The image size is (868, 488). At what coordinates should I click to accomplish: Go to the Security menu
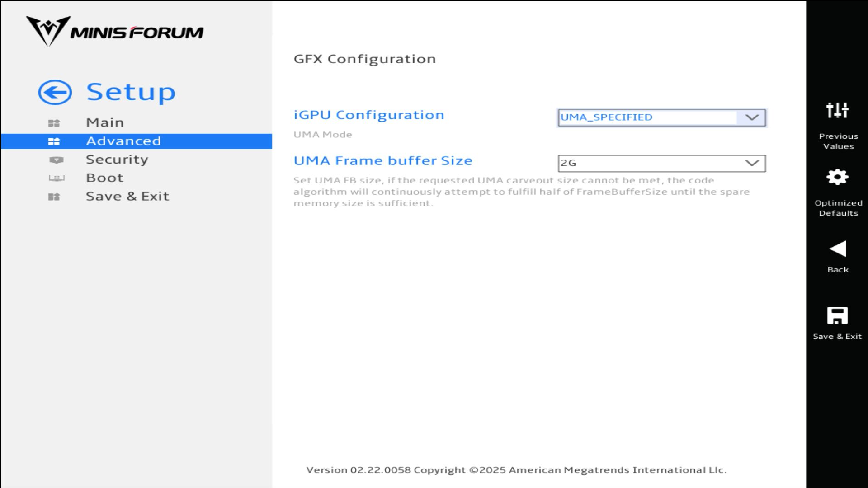pyautogui.click(x=117, y=160)
